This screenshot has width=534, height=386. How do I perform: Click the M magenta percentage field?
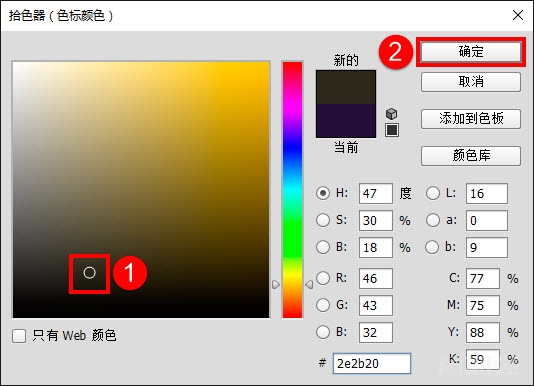483,305
